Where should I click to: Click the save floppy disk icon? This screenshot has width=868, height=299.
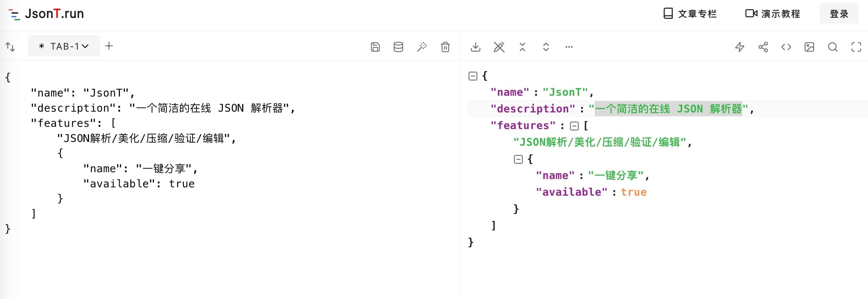[x=375, y=47]
